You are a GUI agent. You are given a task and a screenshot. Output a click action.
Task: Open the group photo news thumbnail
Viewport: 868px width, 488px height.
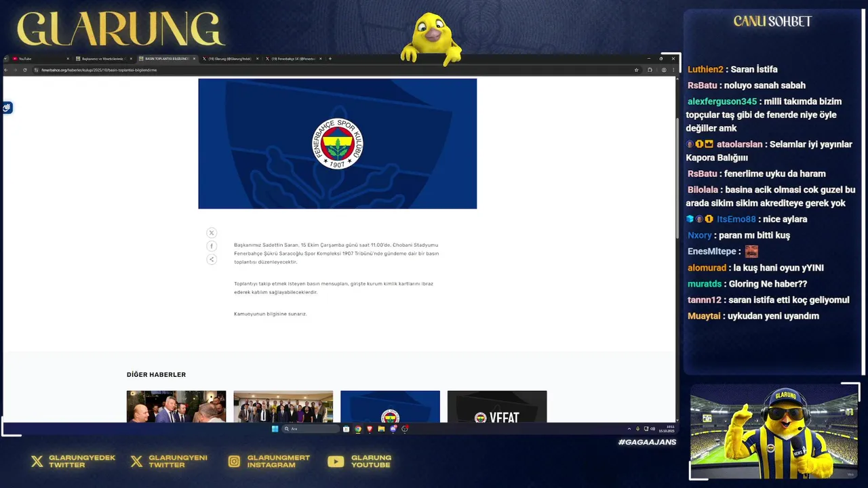click(x=283, y=406)
